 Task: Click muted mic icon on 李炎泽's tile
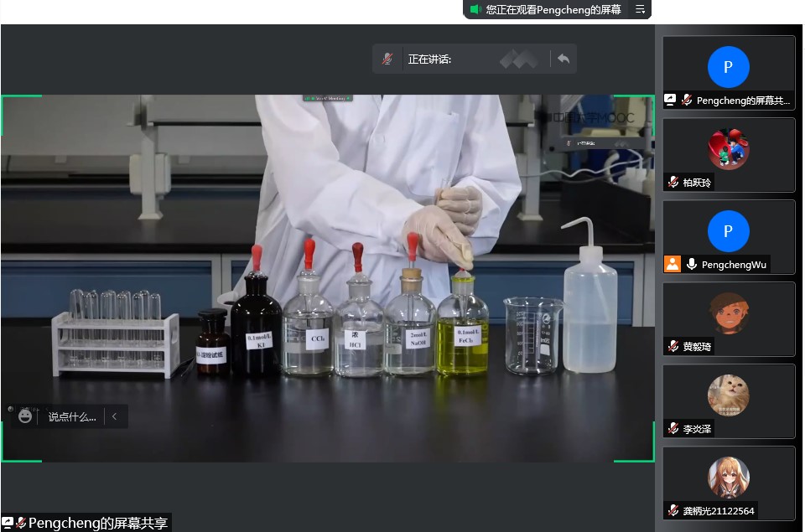click(673, 428)
